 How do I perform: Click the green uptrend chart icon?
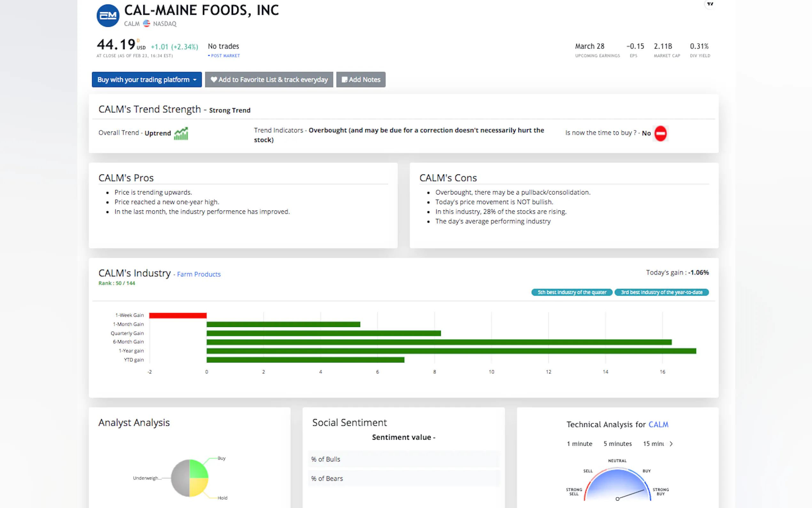click(x=181, y=133)
